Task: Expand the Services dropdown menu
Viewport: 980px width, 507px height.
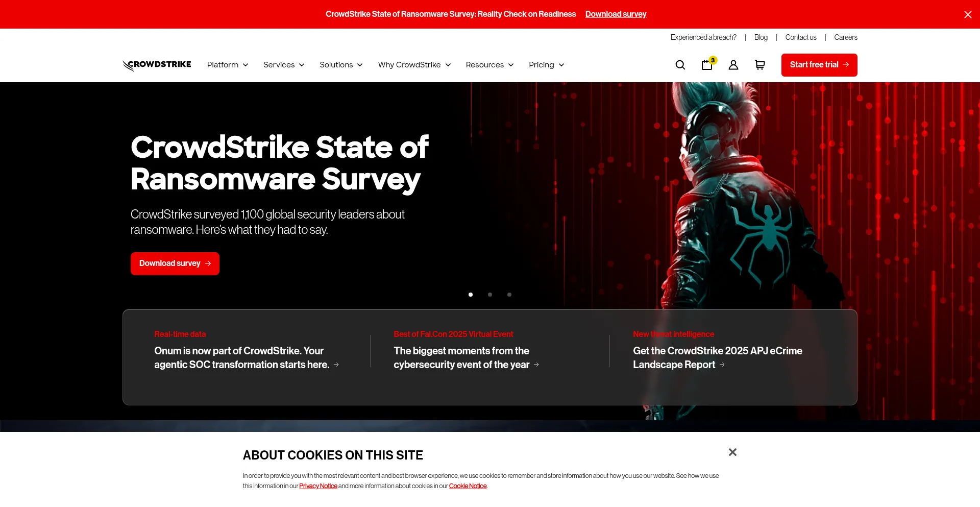Action: (x=284, y=65)
